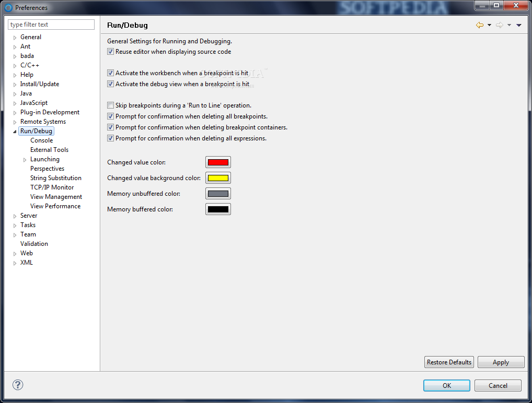The image size is (532, 403).
Task: Toggle prompt when deleting breakpoint containers
Action: (110, 127)
